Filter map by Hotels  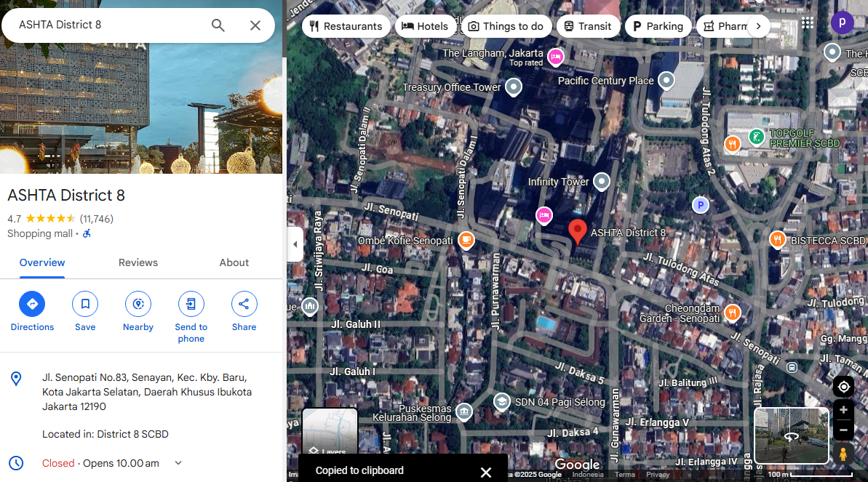(425, 26)
